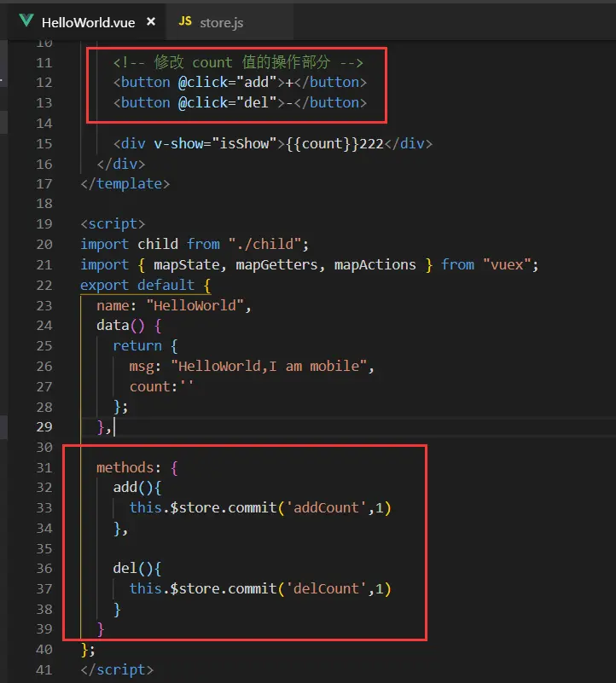The height and width of the screenshot is (683, 616).
Task: Close the HelloWorld.vue tab
Action: 151,21
